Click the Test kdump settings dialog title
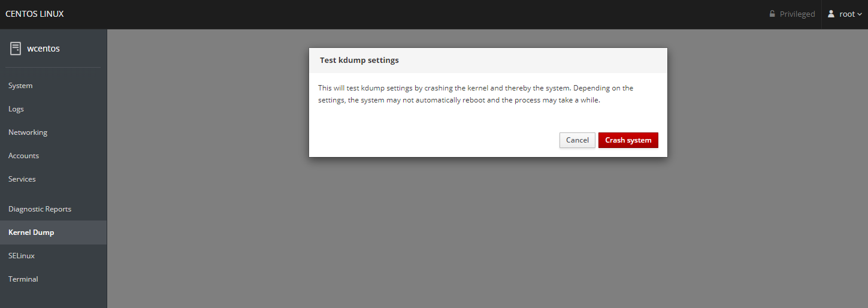Viewport: 868px width, 308px height. coord(359,61)
